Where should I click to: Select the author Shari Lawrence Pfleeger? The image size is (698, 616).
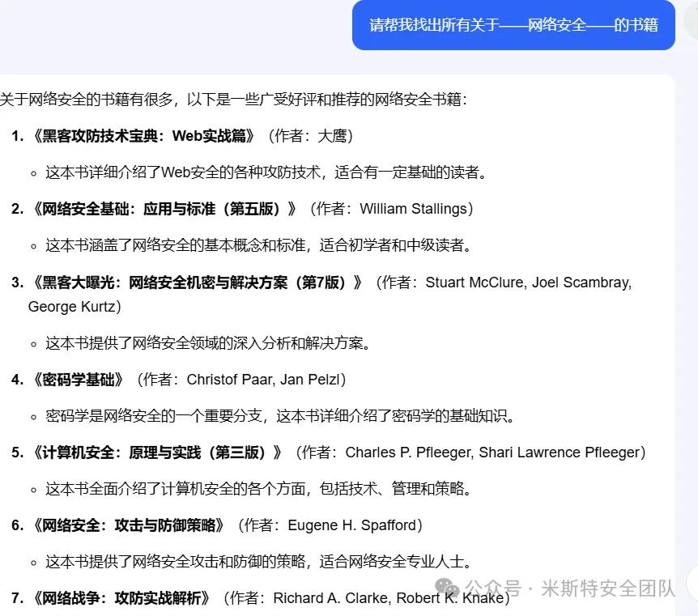pos(564,452)
